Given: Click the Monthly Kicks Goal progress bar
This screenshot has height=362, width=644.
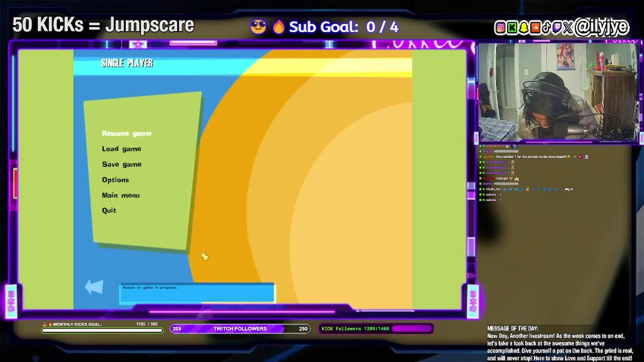Looking at the screenshot, I should click(102, 330).
